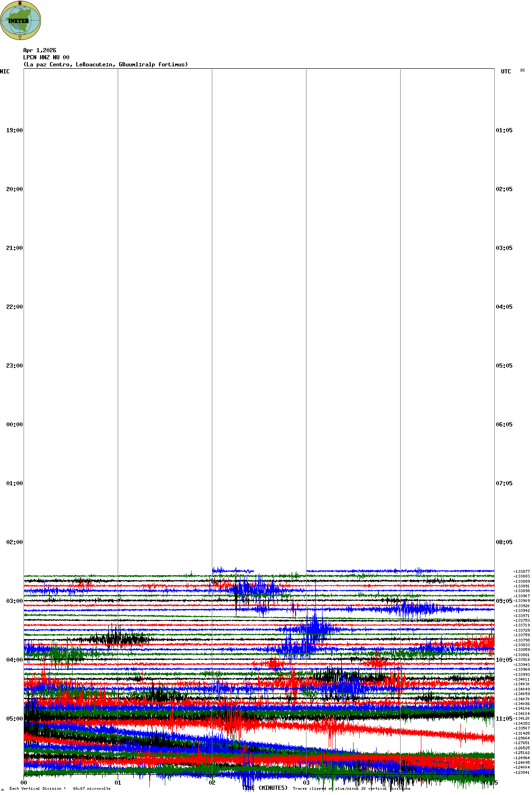Viewport: 532px width, 795px height.
Task: Click the NIC time zone header
Action: tap(5, 72)
